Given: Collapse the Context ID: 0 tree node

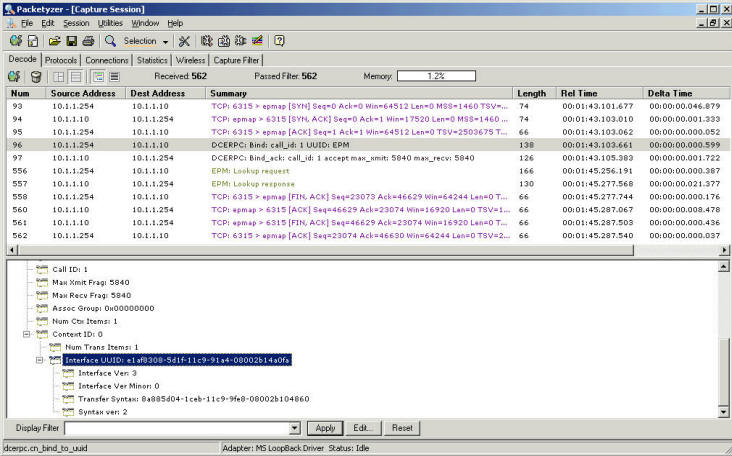Looking at the screenshot, I should point(27,334).
